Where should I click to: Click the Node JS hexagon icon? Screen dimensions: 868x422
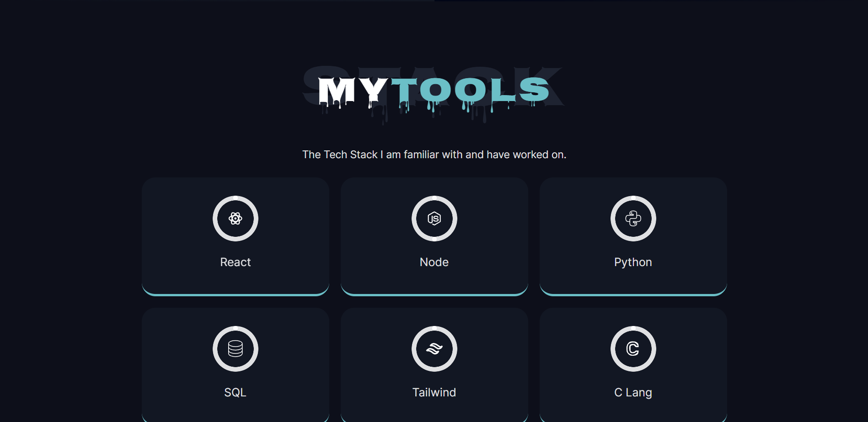434,219
